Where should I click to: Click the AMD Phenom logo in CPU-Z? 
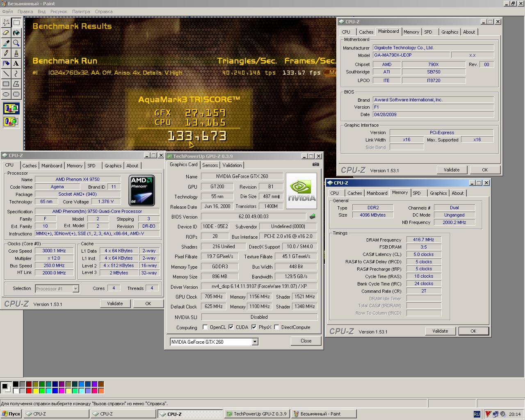coord(142,190)
